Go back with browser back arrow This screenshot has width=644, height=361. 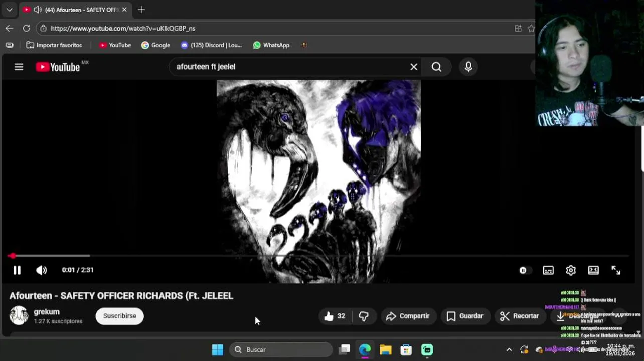coord(9,28)
